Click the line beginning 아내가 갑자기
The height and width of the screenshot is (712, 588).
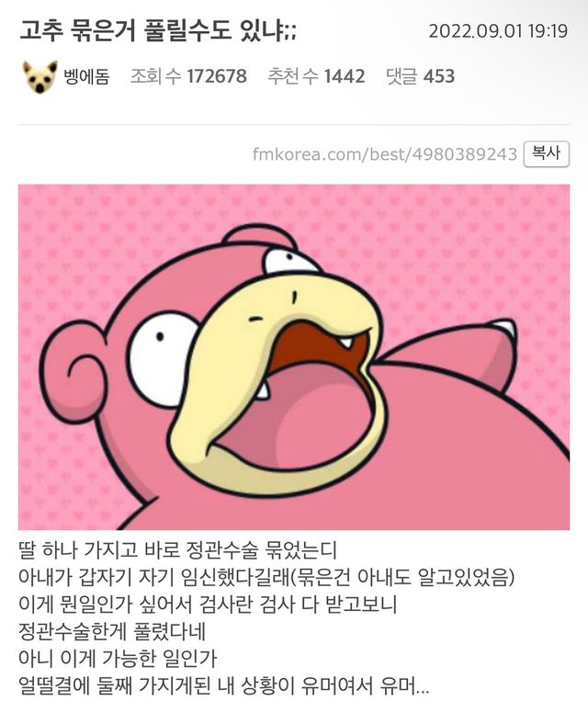point(266,577)
